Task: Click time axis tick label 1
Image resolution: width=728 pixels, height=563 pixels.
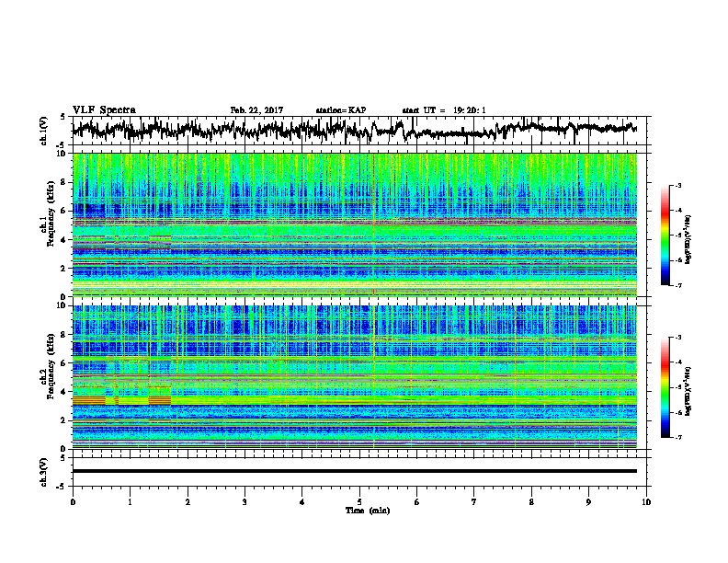Action: [x=130, y=502]
